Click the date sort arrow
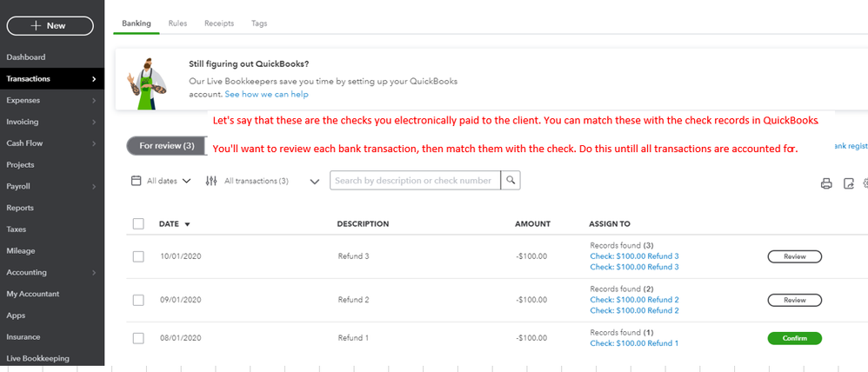Image resolution: width=868 pixels, height=372 pixels. point(187,224)
